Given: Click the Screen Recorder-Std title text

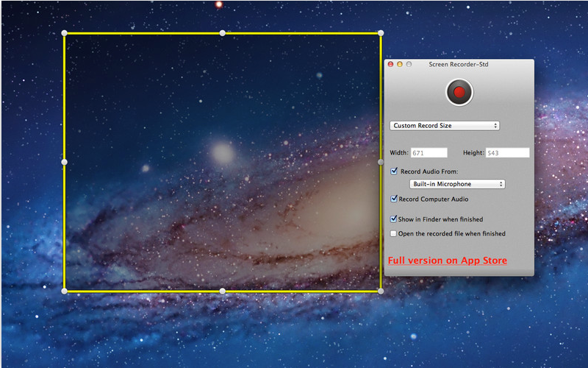Looking at the screenshot, I should point(459,64).
